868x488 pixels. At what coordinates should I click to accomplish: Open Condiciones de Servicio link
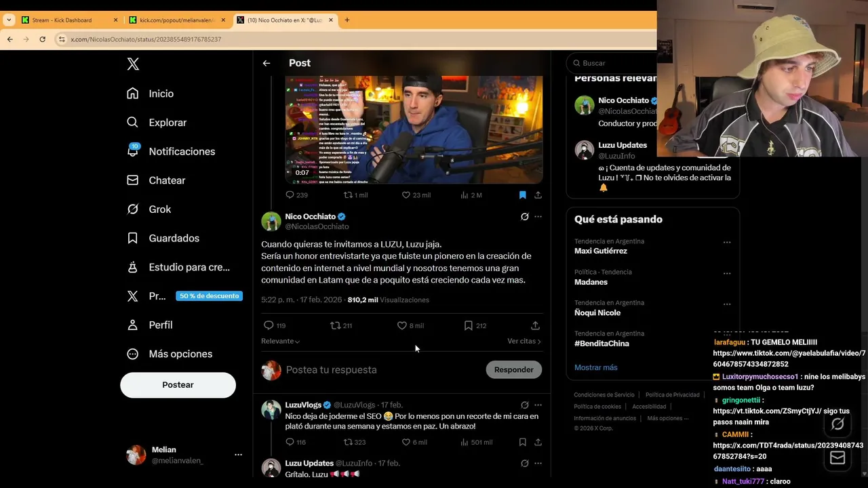coord(604,395)
